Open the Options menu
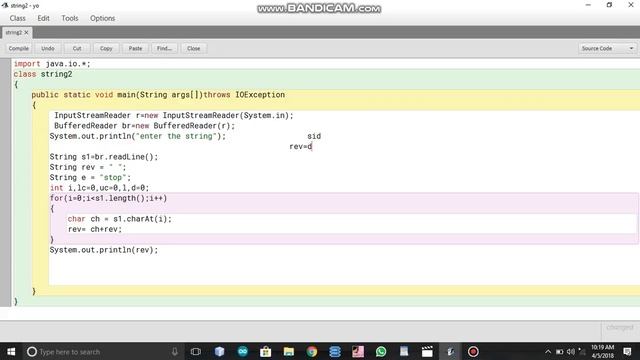640x360 pixels. pos(102,18)
